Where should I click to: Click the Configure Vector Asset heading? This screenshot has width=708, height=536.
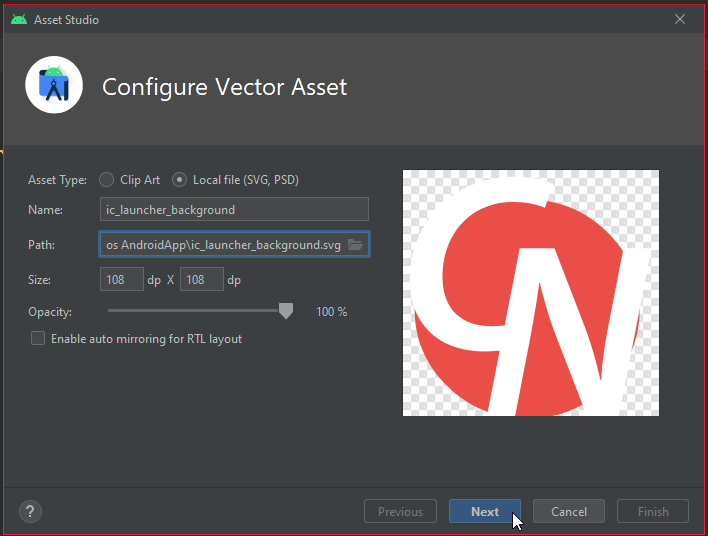(x=224, y=87)
